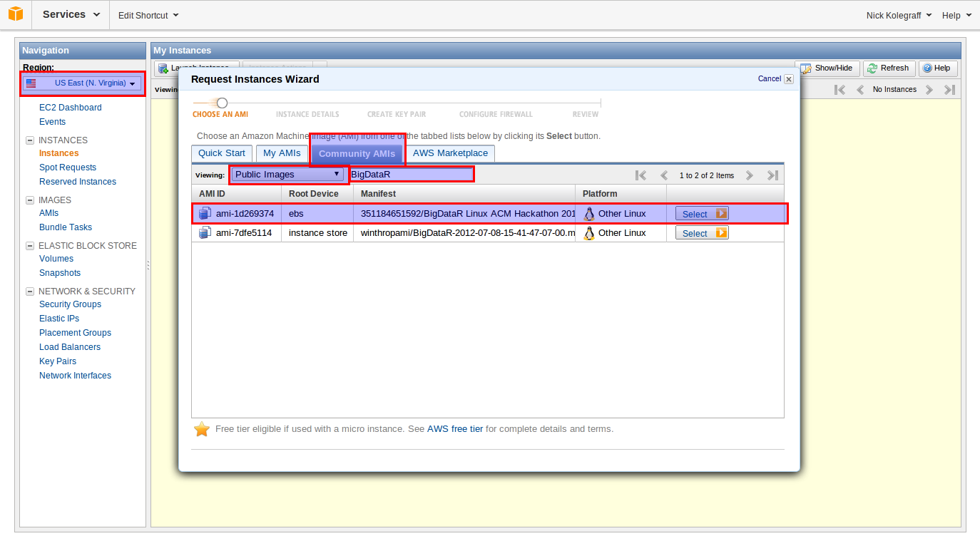
Task: Open Placement Groups
Action: tap(76, 333)
